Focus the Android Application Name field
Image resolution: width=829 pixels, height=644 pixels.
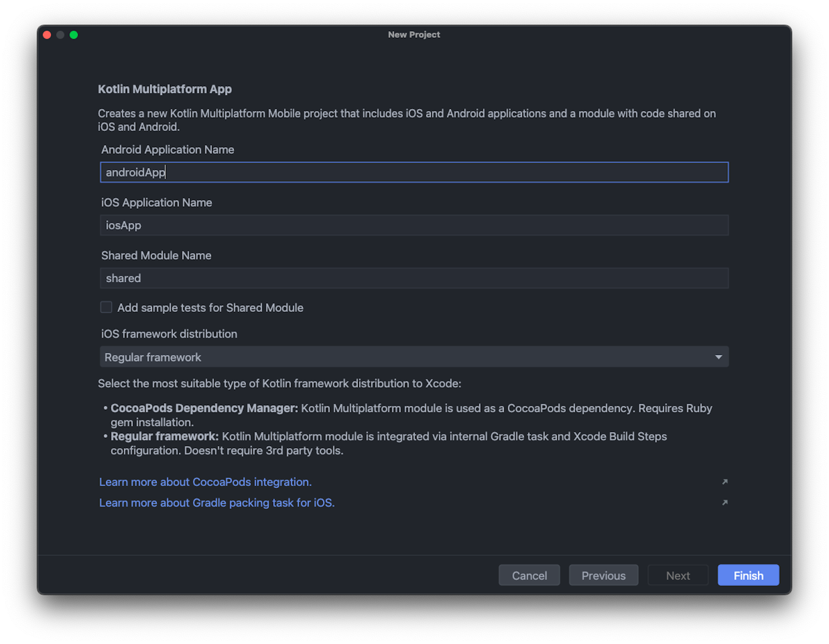coord(414,172)
